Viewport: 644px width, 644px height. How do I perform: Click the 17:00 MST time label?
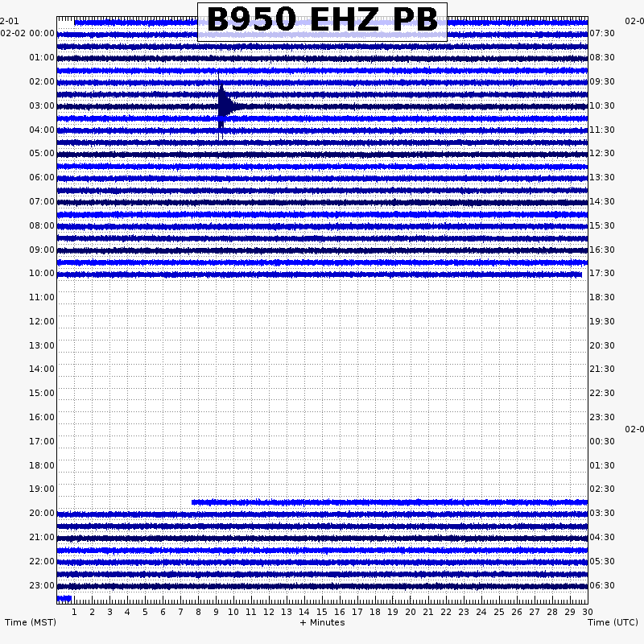tap(42, 441)
